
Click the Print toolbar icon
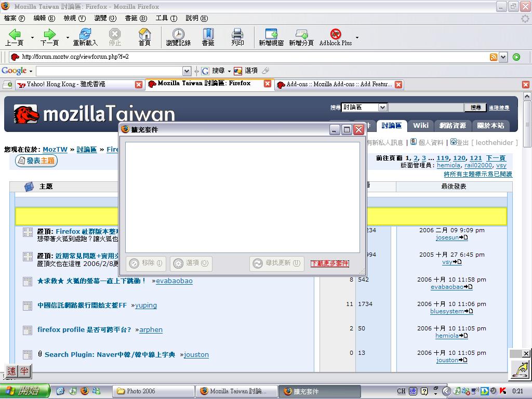(237, 37)
